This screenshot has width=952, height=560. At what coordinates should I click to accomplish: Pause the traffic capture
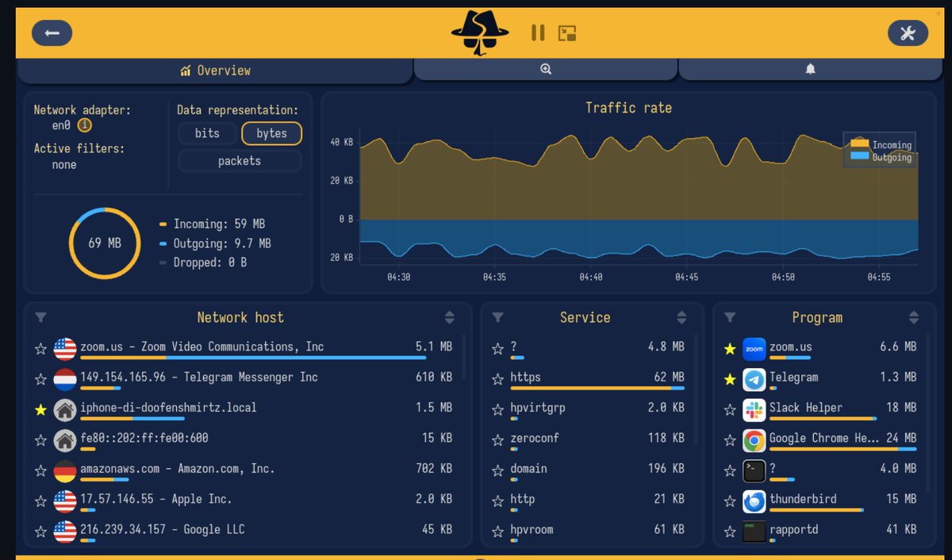coord(538,33)
